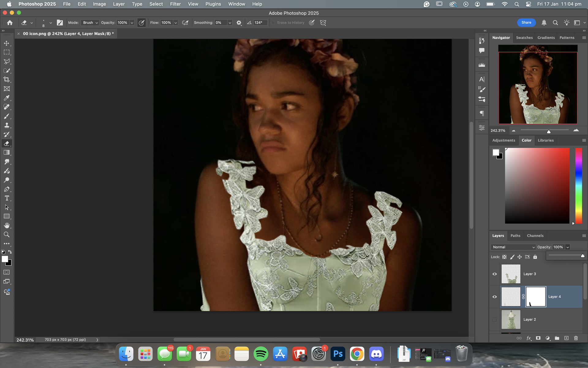
Task: Select the Layer 4 mask thumbnail
Action: (536, 297)
